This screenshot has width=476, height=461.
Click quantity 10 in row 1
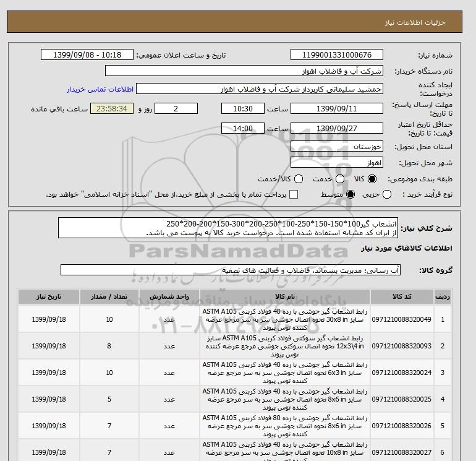109,319
